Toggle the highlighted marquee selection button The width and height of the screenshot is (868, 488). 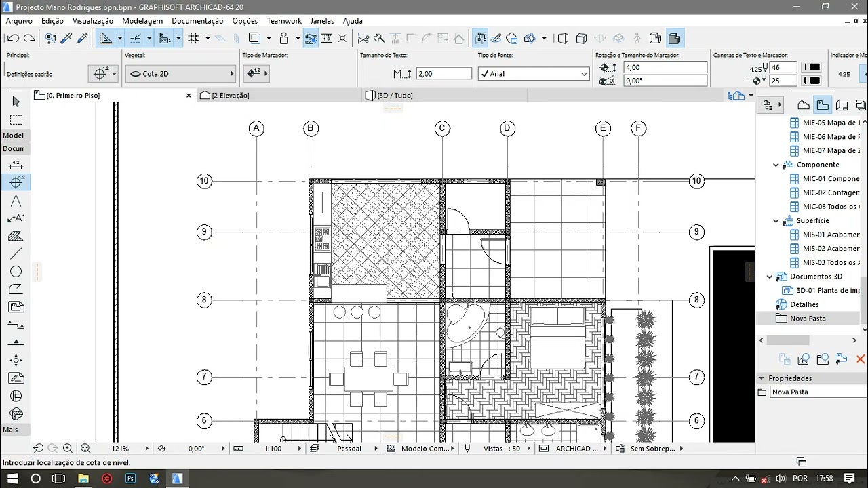click(x=481, y=39)
